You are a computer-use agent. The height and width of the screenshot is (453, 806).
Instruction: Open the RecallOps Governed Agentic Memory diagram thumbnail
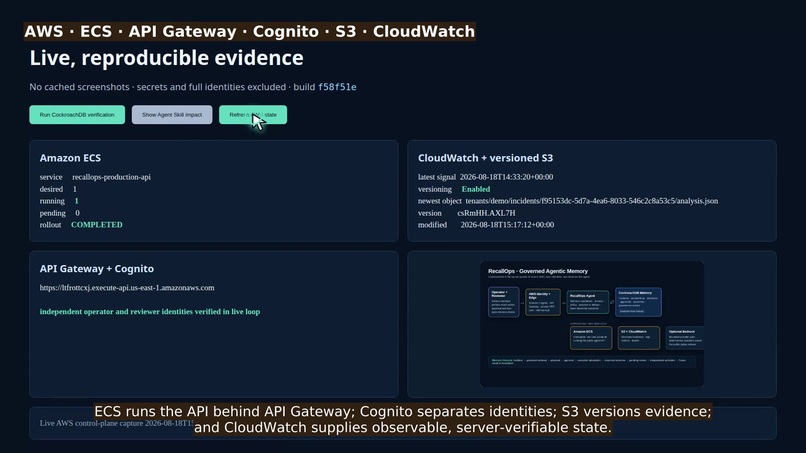click(592, 324)
